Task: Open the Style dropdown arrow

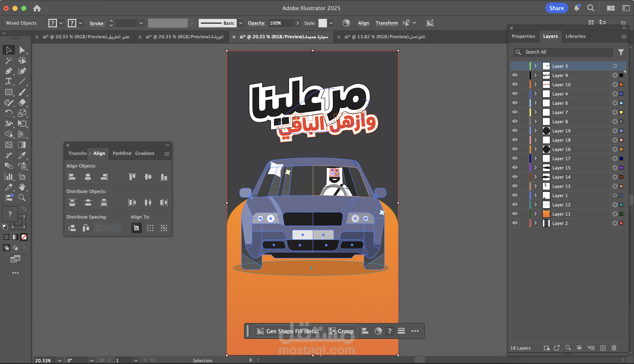Action: (x=331, y=23)
